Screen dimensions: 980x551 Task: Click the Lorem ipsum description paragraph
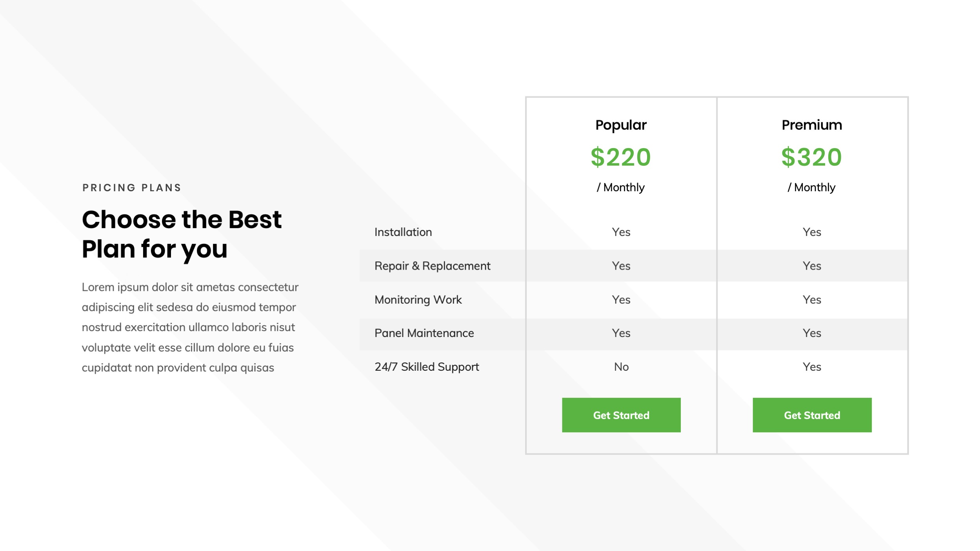(190, 327)
